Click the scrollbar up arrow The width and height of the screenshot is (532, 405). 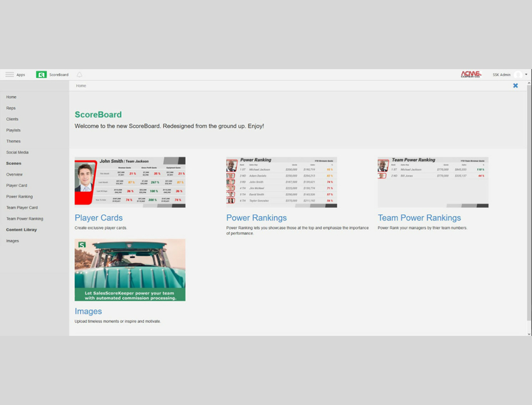pyautogui.click(x=529, y=83)
